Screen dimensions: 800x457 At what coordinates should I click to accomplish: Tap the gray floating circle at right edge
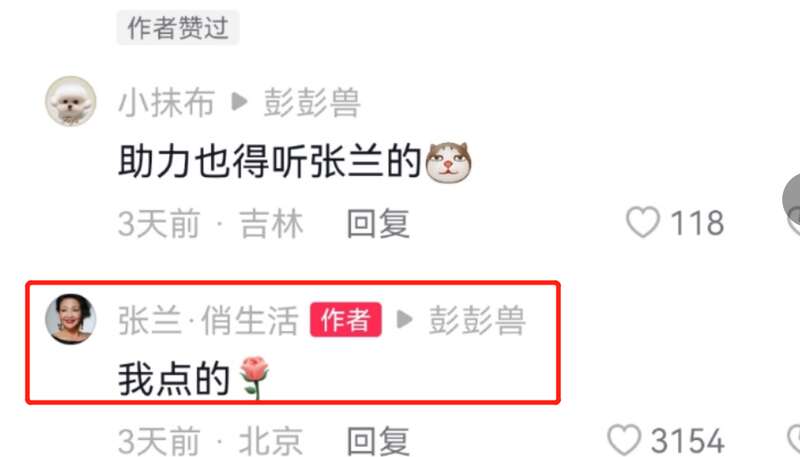tap(791, 200)
